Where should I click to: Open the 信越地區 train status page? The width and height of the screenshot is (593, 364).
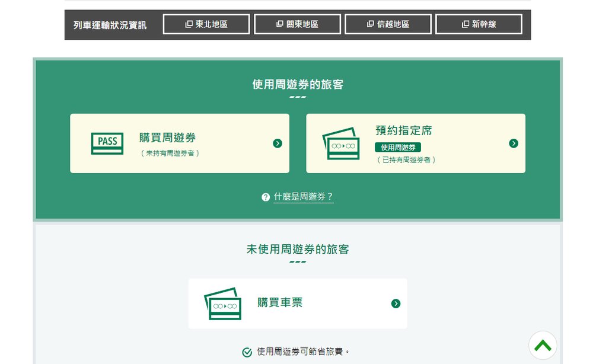coord(388,24)
